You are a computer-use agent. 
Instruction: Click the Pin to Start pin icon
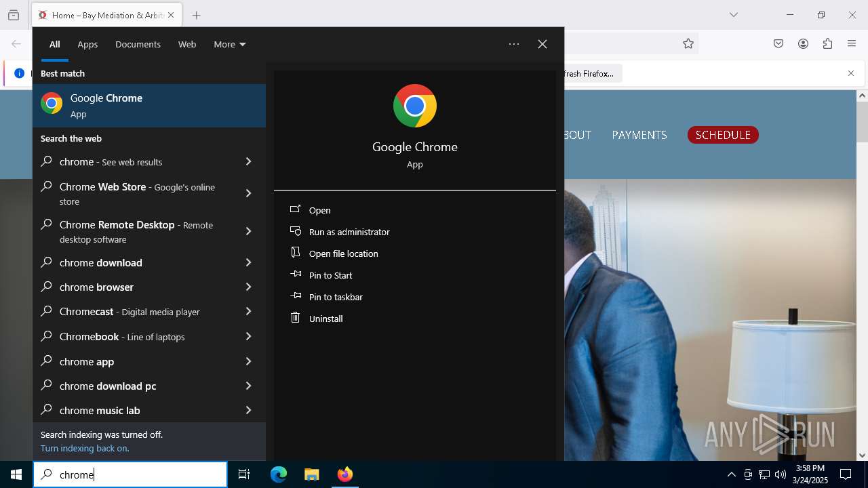tap(295, 274)
